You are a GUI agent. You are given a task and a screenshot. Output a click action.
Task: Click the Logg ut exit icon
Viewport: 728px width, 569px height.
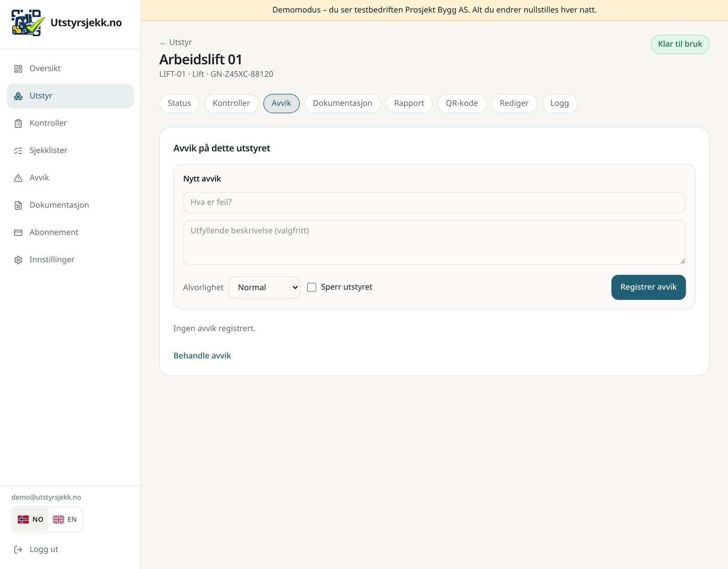[x=18, y=549]
